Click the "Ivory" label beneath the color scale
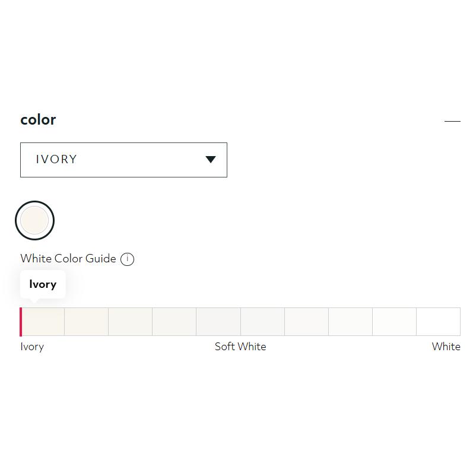 tap(32, 347)
